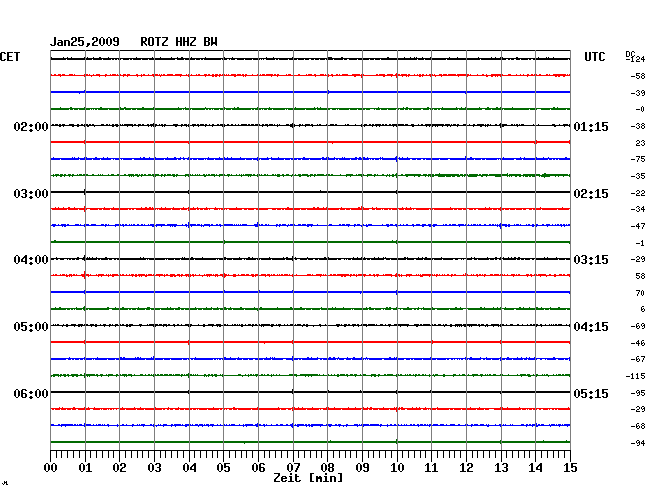
Task: Select the "05:00" CET time label
Action: click(31, 327)
